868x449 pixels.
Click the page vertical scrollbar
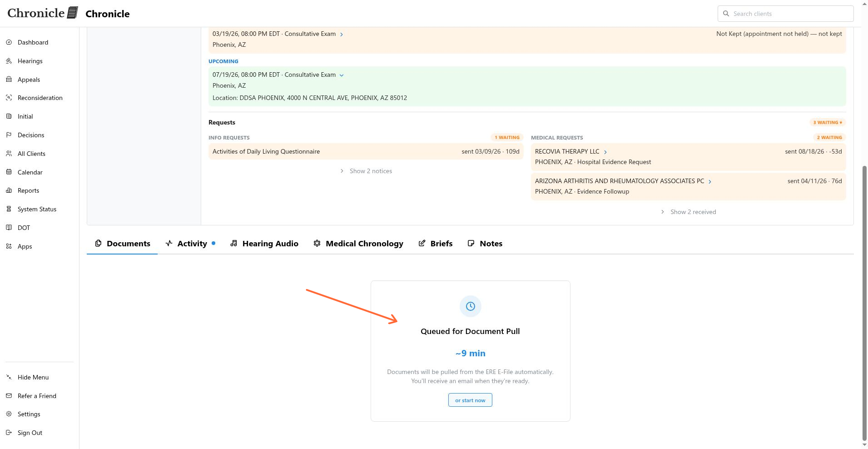pyautogui.click(x=865, y=303)
